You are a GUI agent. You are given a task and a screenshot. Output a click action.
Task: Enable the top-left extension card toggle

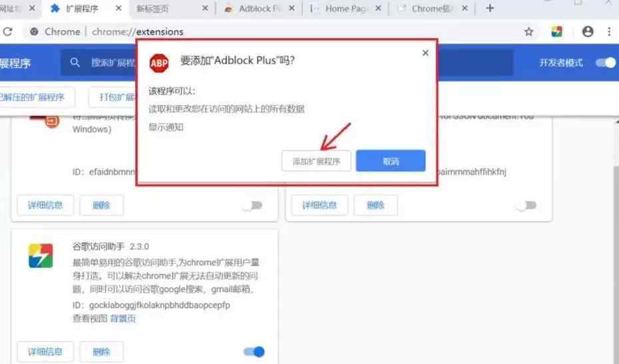tap(252, 205)
